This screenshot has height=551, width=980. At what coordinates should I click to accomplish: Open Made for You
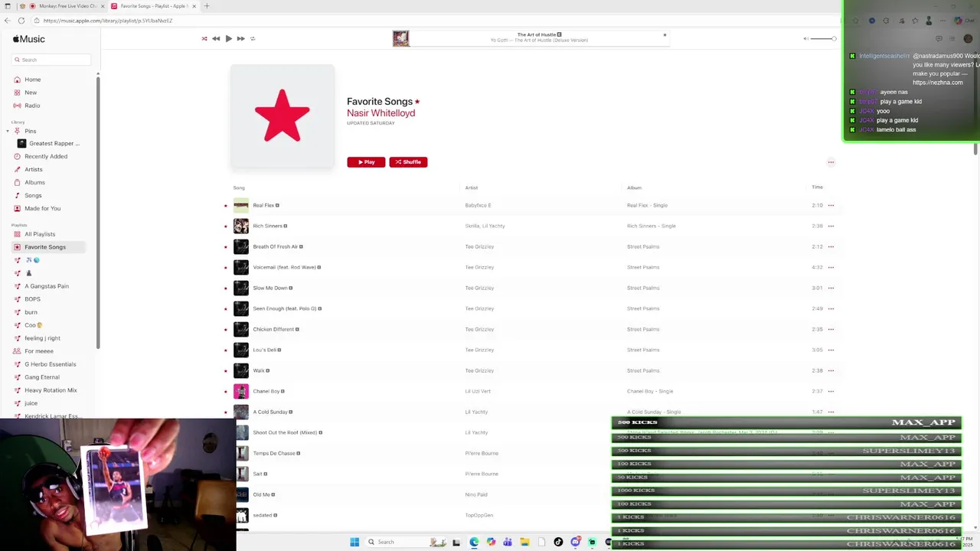tap(42, 208)
